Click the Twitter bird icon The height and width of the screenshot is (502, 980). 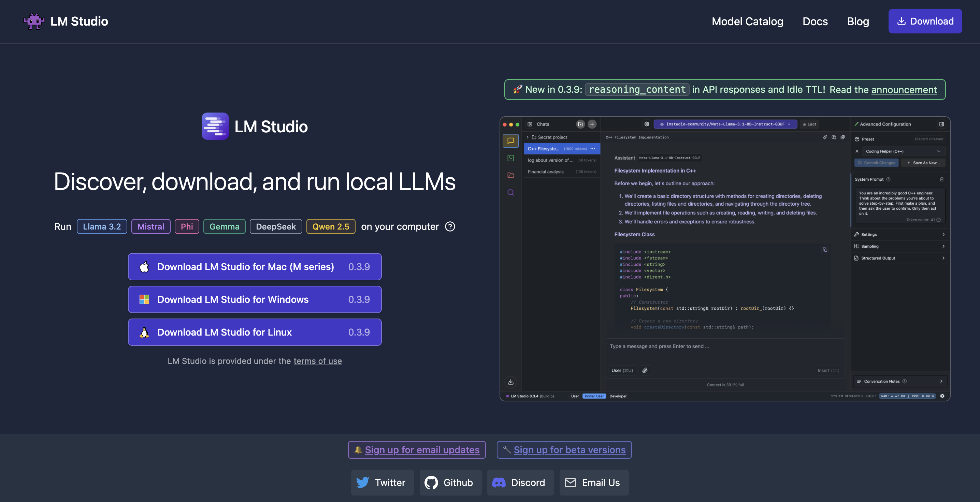(x=363, y=482)
